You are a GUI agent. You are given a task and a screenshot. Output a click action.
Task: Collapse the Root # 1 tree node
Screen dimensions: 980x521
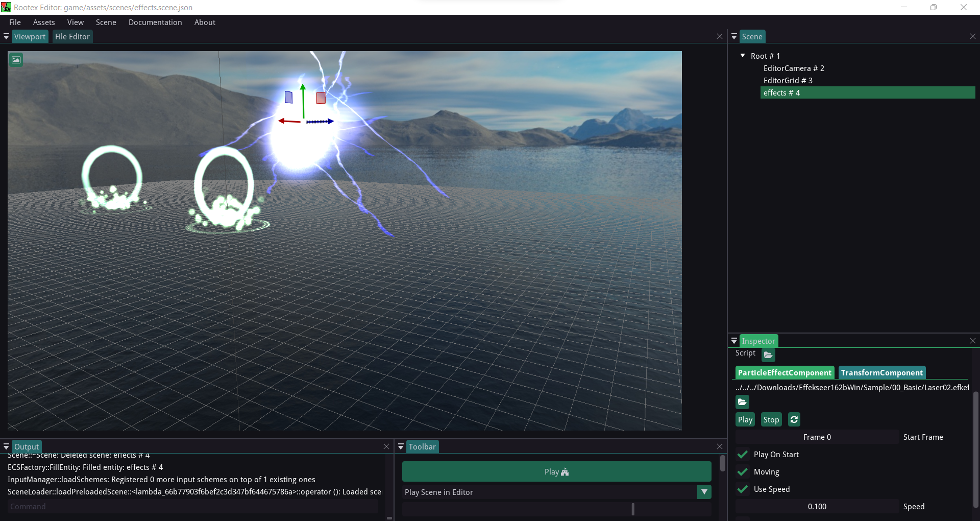743,55
